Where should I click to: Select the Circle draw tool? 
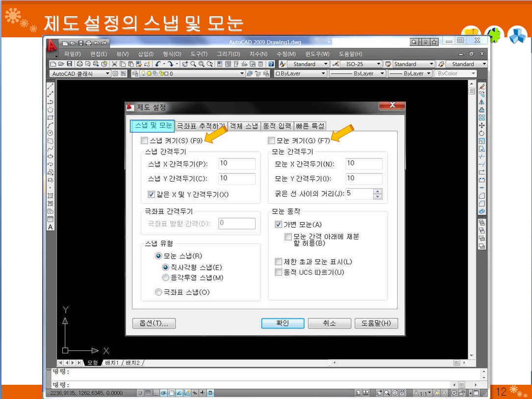click(50, 133)
